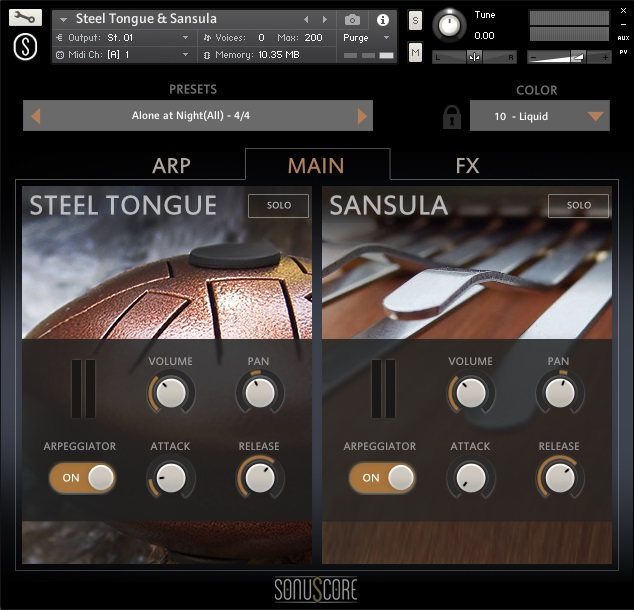This screenshot has width=634, height=610.
Task: Switch to the ARP tab
Action: [x=171, y=166]
